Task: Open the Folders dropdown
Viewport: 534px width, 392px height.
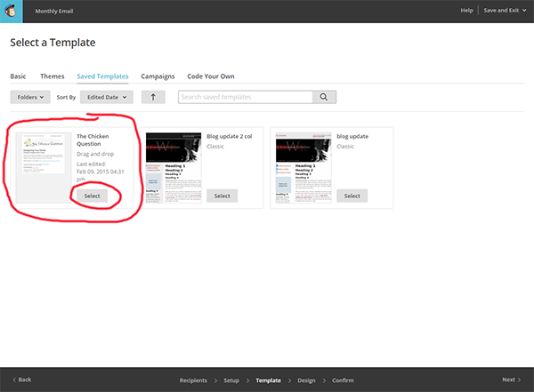Action: coord(30,97)
